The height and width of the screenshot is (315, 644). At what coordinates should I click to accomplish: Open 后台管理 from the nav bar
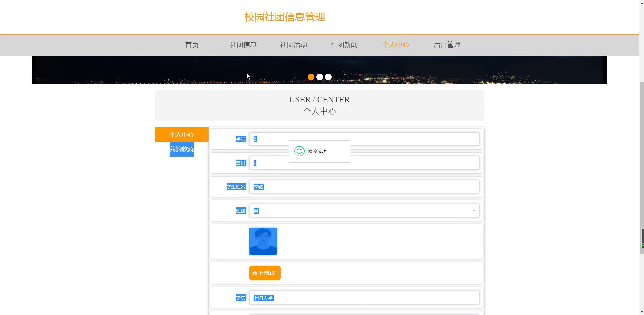tap(447, 45)
